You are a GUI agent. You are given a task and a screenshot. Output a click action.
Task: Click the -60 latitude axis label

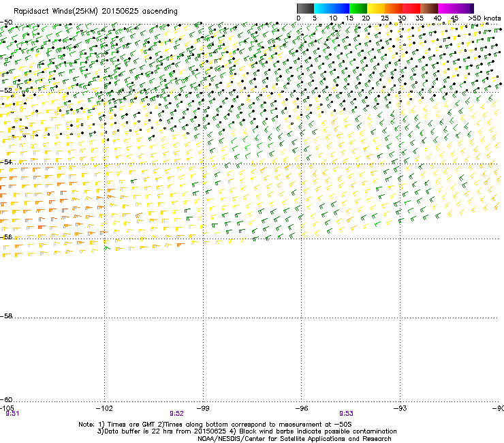click(6, 399)
